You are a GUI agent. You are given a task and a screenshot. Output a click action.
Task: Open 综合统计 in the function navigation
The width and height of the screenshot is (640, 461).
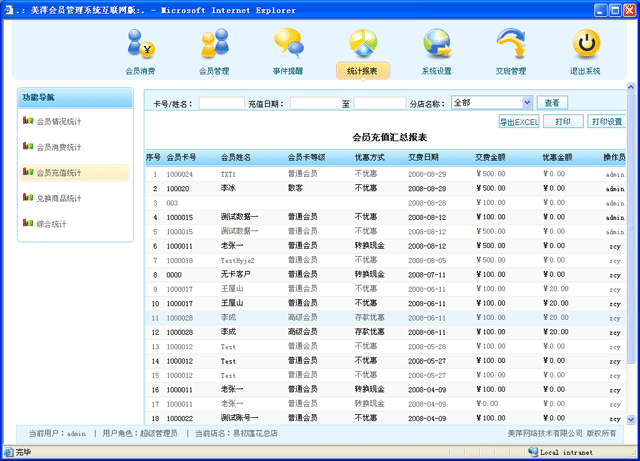coord(51,224)
